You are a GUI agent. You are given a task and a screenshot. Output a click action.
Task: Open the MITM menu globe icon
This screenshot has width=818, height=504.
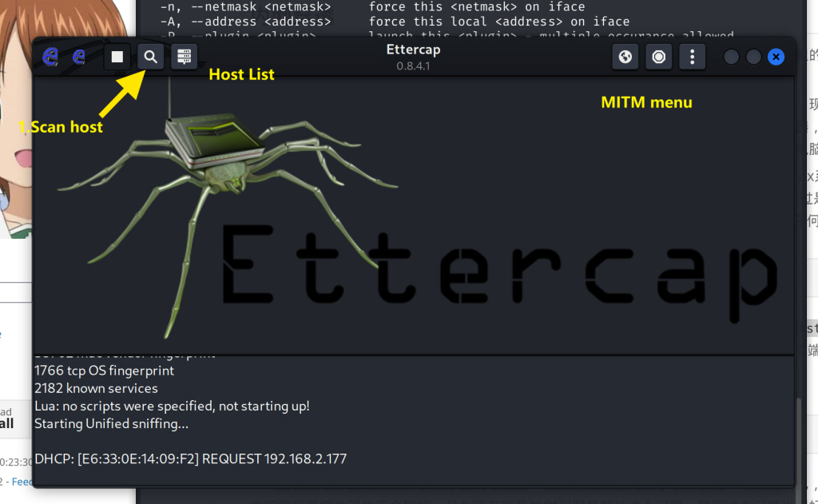(x=625, y=57)
